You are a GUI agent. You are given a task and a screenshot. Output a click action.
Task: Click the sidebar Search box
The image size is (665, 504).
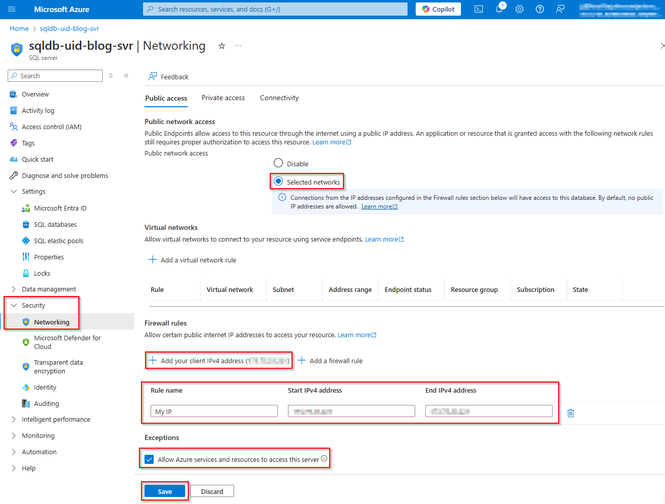click(55, 76)
